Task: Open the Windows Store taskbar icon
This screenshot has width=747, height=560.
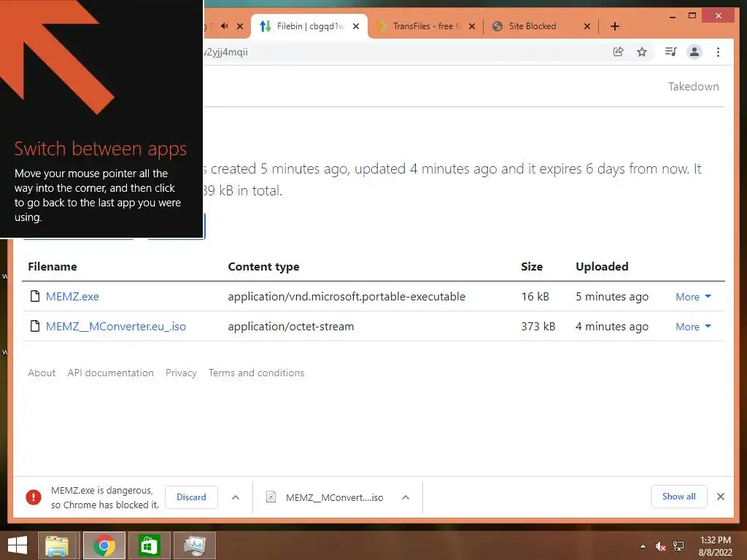Action: 149,545
